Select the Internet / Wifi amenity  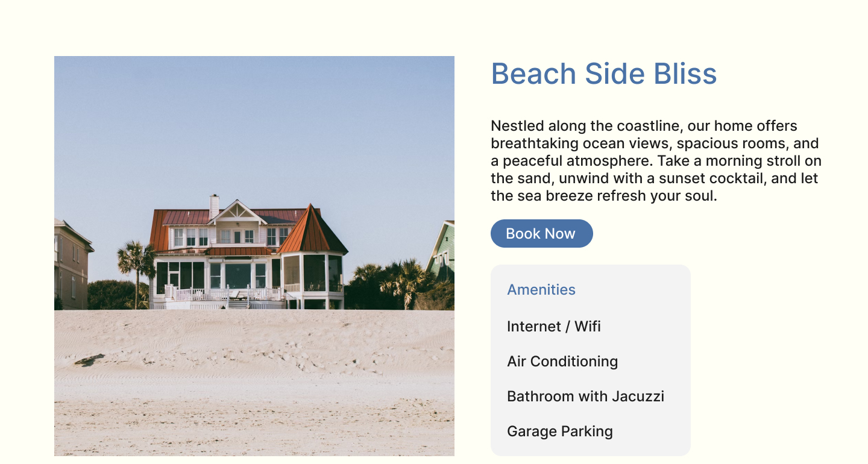[554, 326]
